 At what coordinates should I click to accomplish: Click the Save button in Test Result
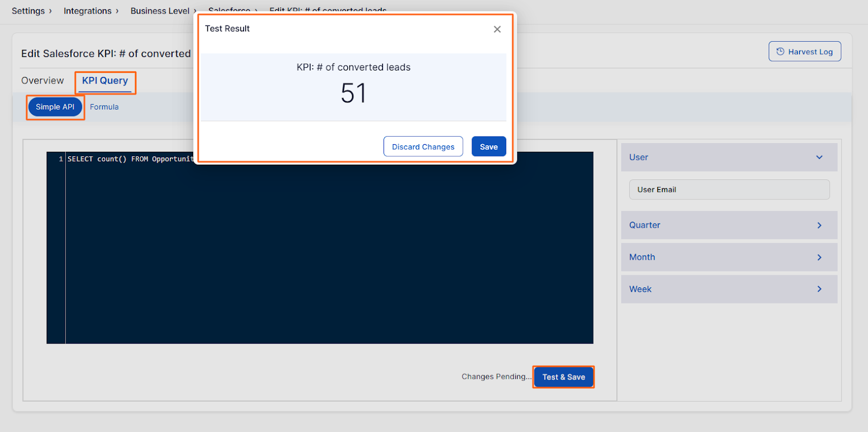coord(489,146)
